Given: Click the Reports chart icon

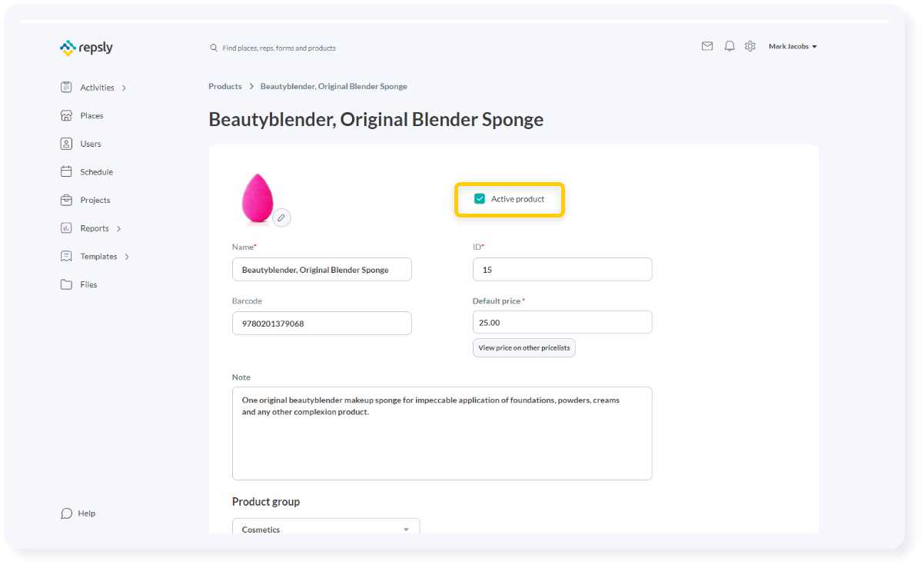Looking at the screenshot, I should [x=66, y=228].
